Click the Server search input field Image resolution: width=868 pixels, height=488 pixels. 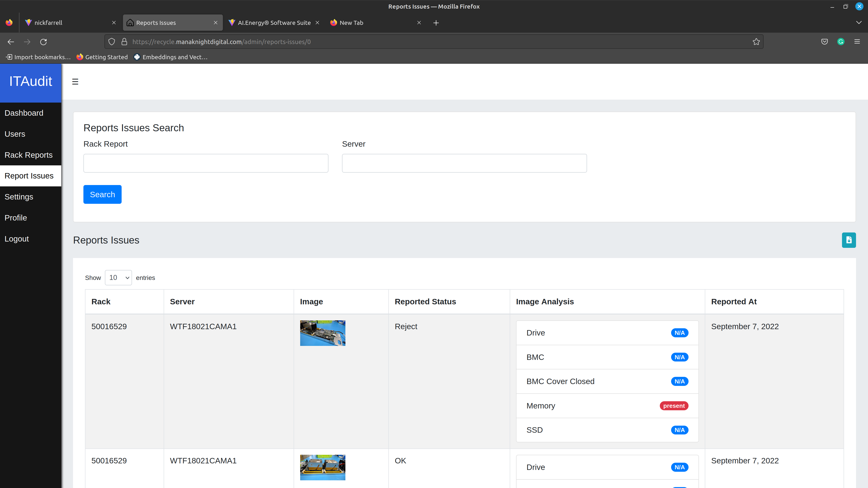tap(464, 163)
